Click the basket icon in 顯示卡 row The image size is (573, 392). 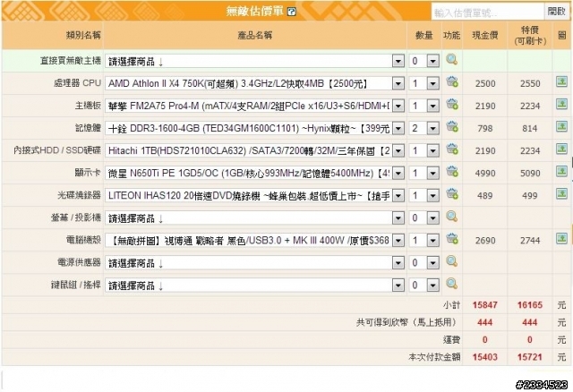pyautogui.click(x=452, y=172)
